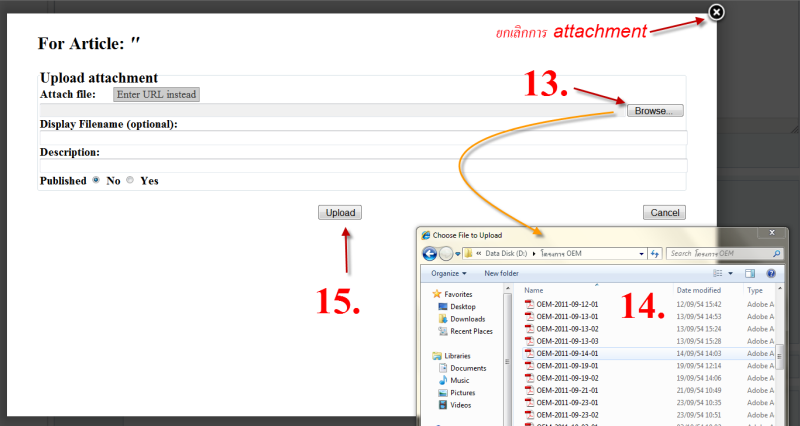Click the file list vertical scrollbar thumb

(x=780, y=356)
